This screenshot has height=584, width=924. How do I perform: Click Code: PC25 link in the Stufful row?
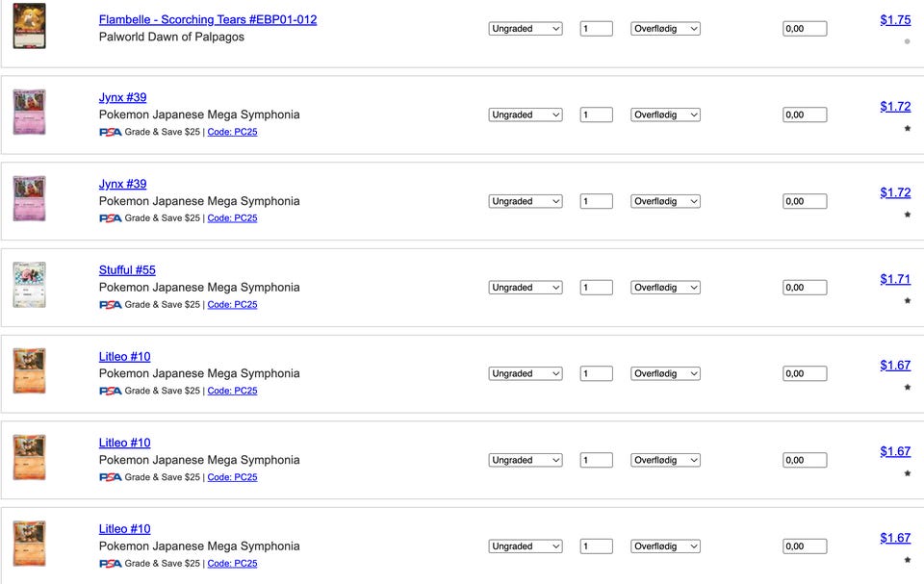pyautogui.click(x=232, y=305)
